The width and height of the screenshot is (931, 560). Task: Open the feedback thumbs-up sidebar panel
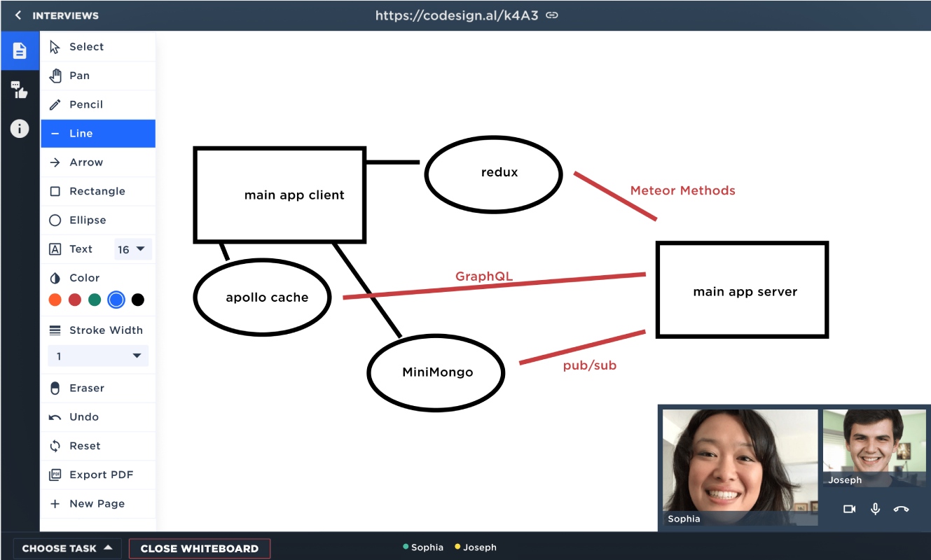[x=20, y=90]
